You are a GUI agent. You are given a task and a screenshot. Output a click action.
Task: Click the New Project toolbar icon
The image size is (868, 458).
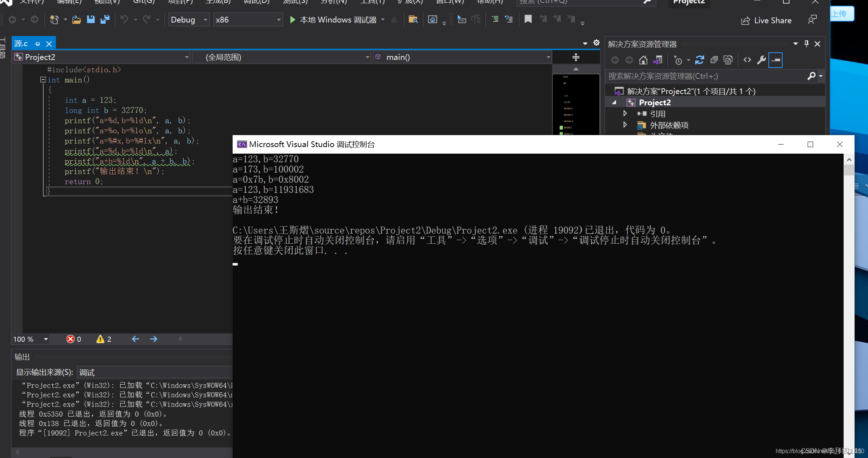click(x=54, y=20)
